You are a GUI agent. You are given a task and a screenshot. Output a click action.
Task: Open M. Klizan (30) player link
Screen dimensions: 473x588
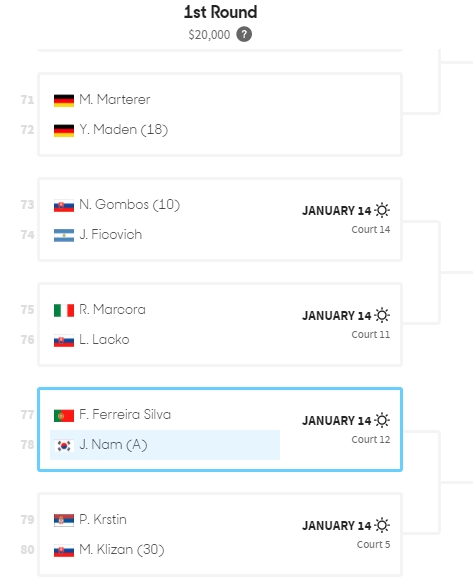click(x=122, y=549)
